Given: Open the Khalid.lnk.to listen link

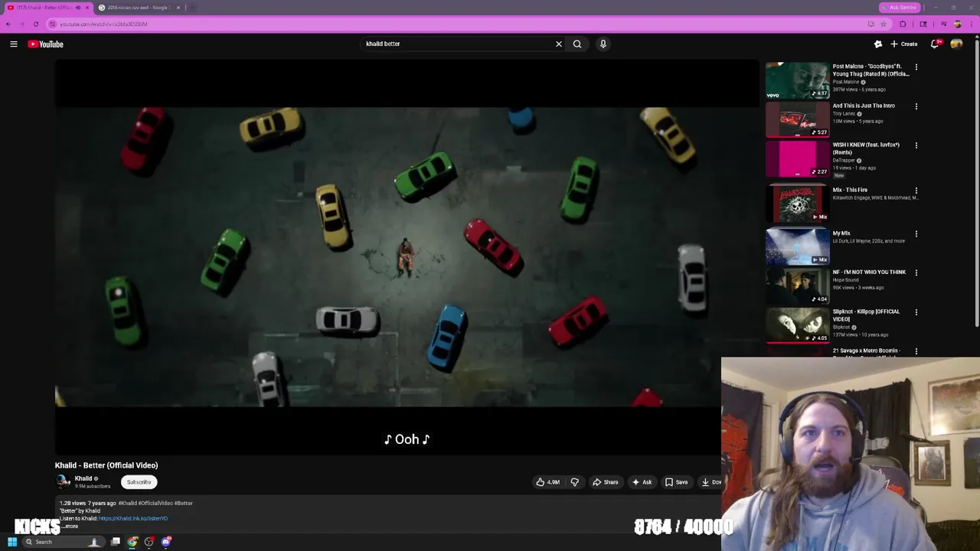Looking at the screenshot, I should 132,518.
